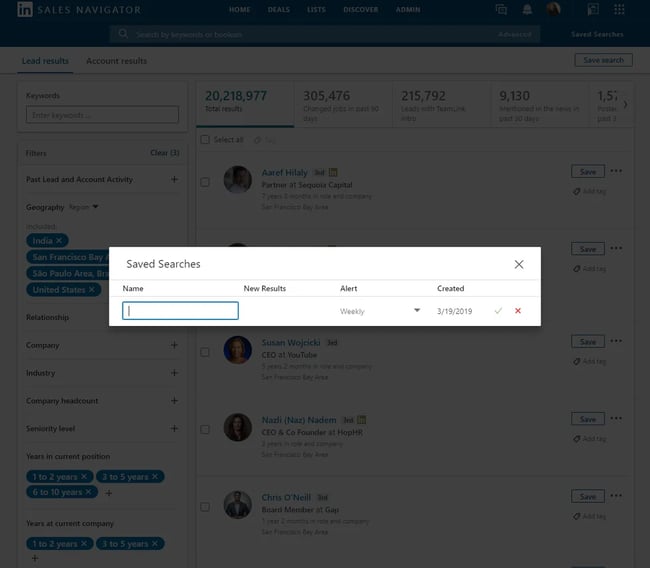Select the checkbox for Susan Wojcicki
Screen dimensions: 650x568
tap(205, 352)
